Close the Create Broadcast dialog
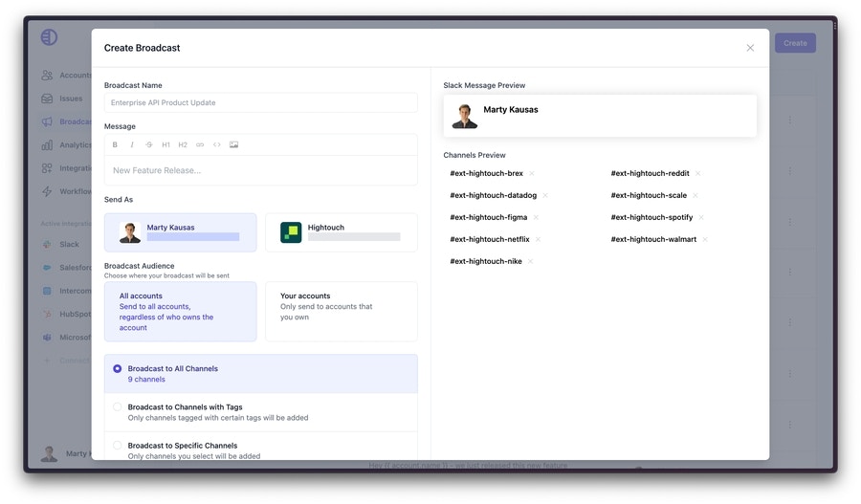Image resolution: width=861 pixels, height=504 pixels. pos(750,48)
